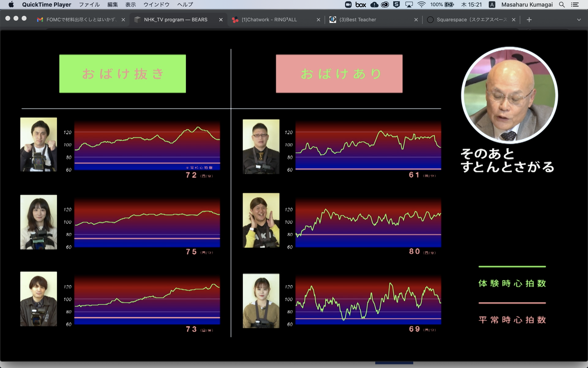Open the 表示 menu
588x368 pixels.
pyautogui.click(x=131, y=5)
